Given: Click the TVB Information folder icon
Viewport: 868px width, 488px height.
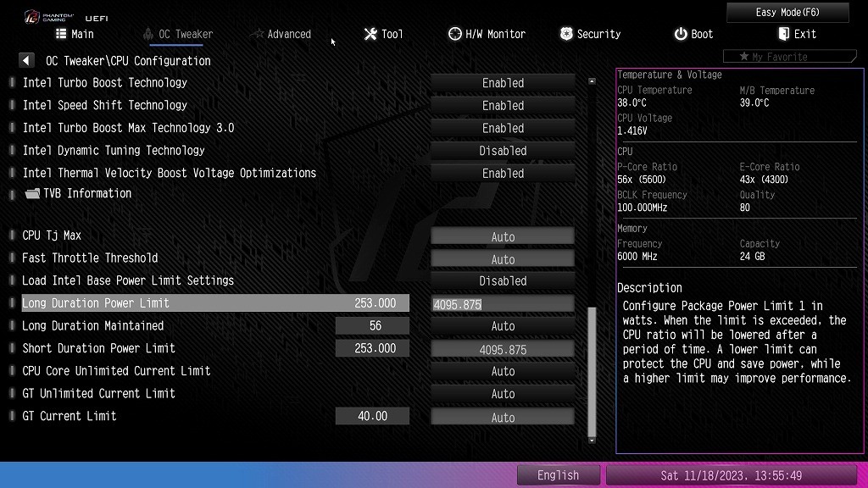Looking at the screenshot, I should (x=32, y=193).
